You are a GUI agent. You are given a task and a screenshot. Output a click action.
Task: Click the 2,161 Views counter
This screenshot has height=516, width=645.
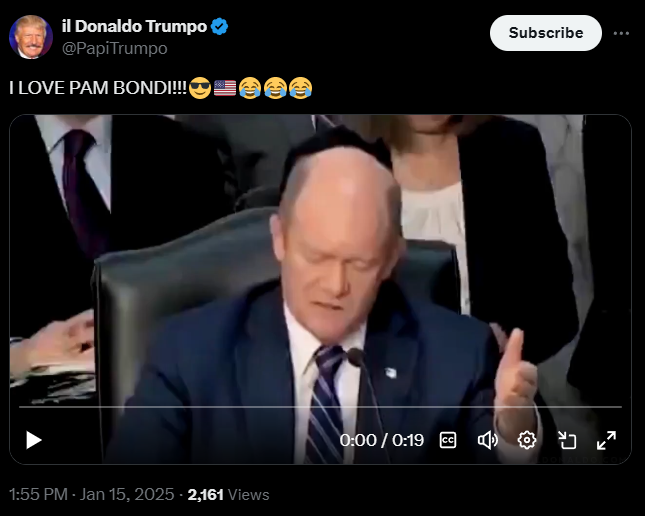tap(228, 494)
